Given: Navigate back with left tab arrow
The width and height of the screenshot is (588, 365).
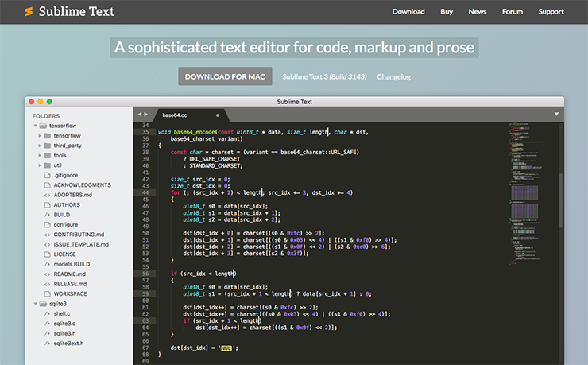Looking at the screenshot, I should (x=140, y=114).
